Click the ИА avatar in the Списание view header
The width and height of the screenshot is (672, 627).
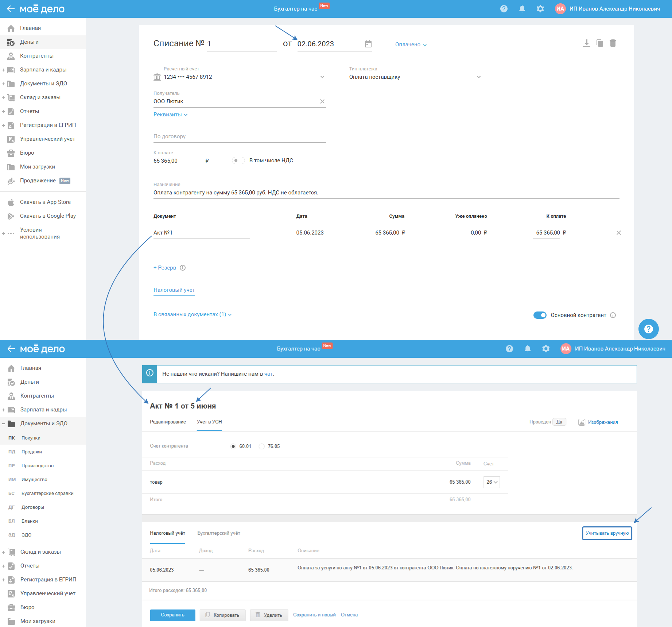(x=560, y=9)
